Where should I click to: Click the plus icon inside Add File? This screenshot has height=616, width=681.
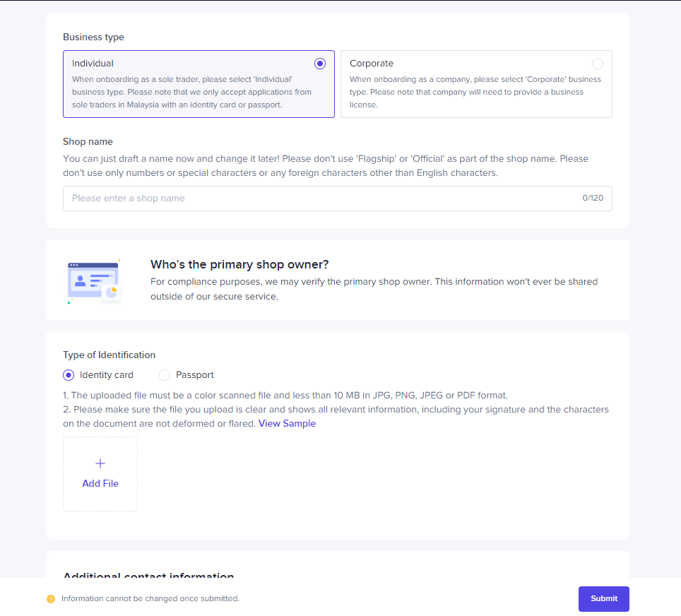pyautogui.click(x=100, y=463)
